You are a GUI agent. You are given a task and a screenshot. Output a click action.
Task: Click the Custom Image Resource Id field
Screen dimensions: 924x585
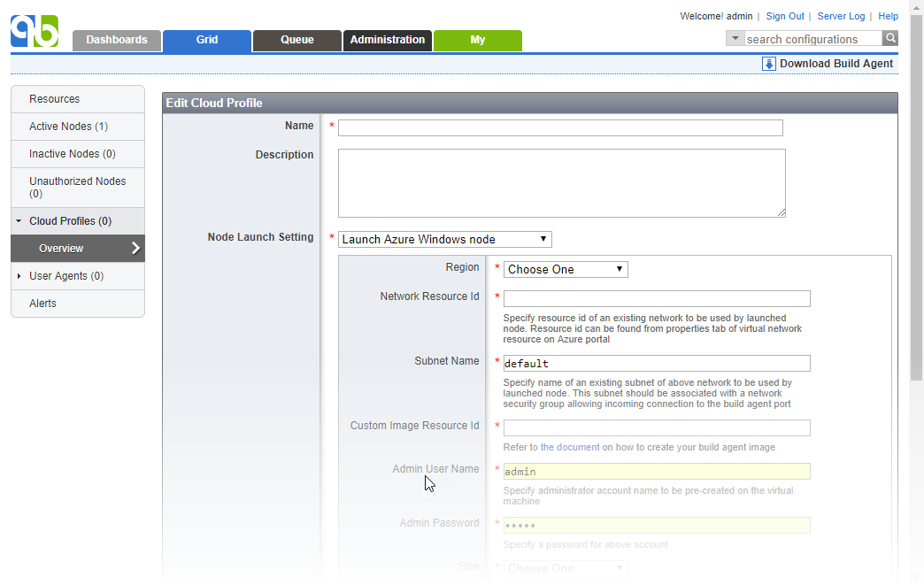pyautogui.click(x=657, y=427)
